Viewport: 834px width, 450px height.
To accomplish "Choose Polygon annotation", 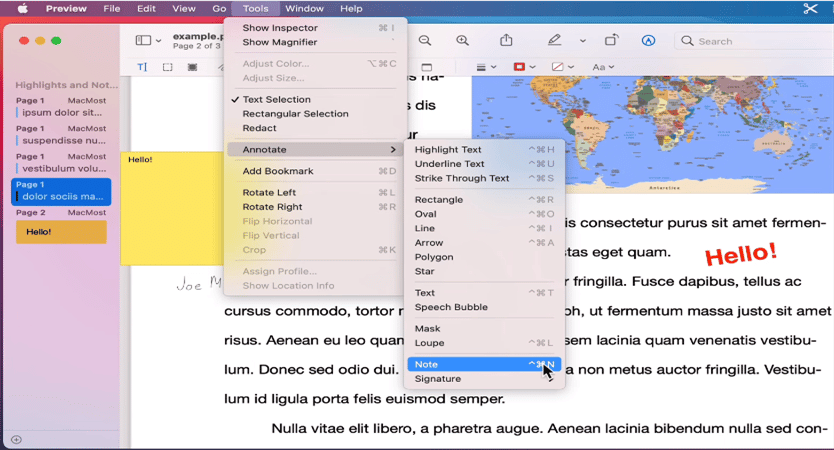I will click(484, 257).
